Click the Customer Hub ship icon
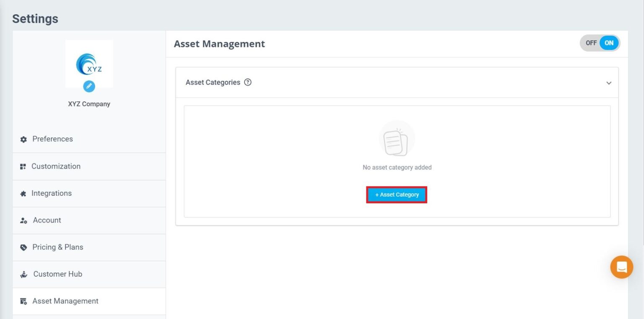 click(23, 274)
